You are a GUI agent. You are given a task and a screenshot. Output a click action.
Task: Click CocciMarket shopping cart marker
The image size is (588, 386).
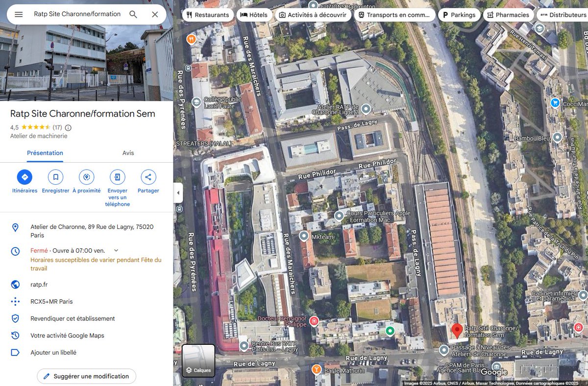[555, 103]
